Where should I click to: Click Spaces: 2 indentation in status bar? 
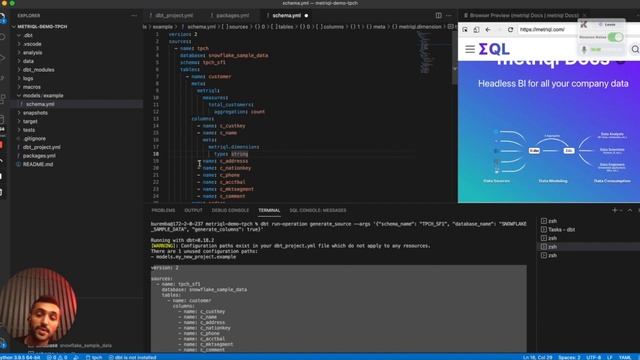pos(569,357)
